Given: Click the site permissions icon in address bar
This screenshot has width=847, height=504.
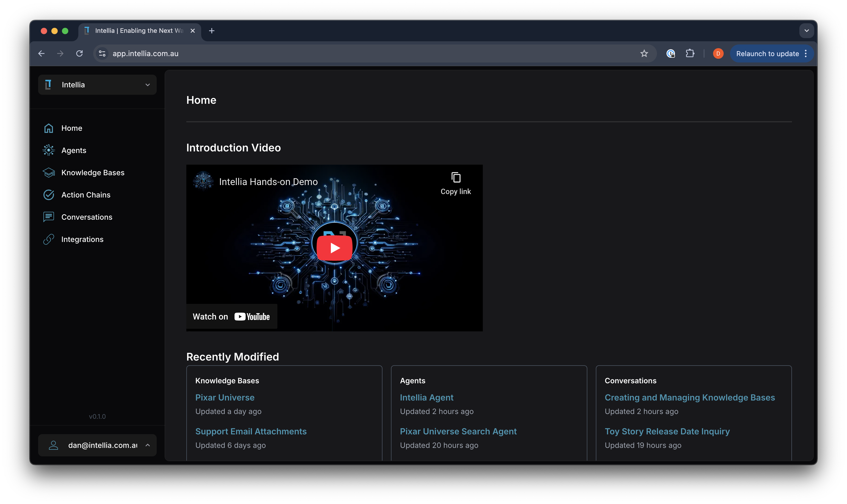Looking at the screenshot, I should pyautogui.click(x=102, y=53).
